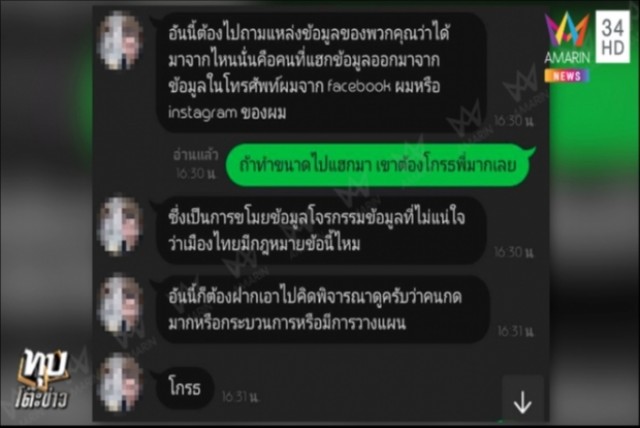Select the first message starting อันนี้ต้องไปถาม
Image resolution: width=640 pixels, height=428 pixels.
pos(322,72)
